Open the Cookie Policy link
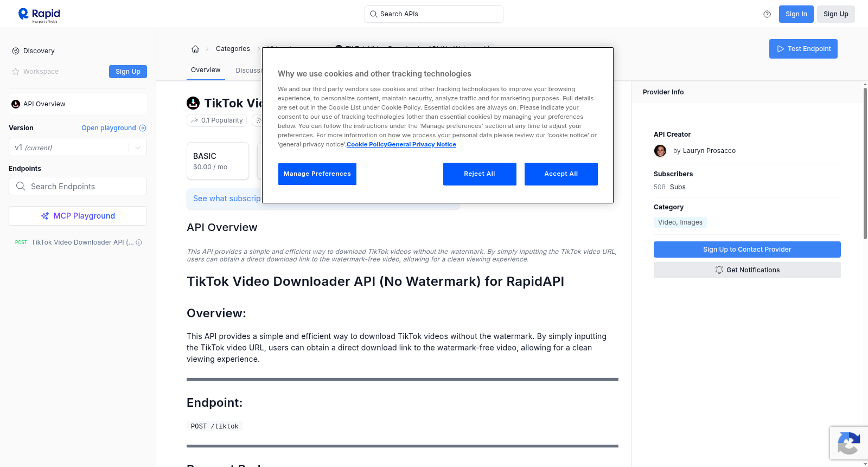This screenshot has height=467, width=868. [367, 144]
